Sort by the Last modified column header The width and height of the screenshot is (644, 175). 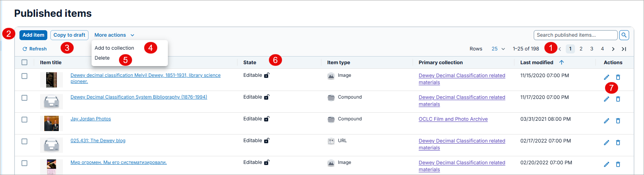click(x=537, y=62)
